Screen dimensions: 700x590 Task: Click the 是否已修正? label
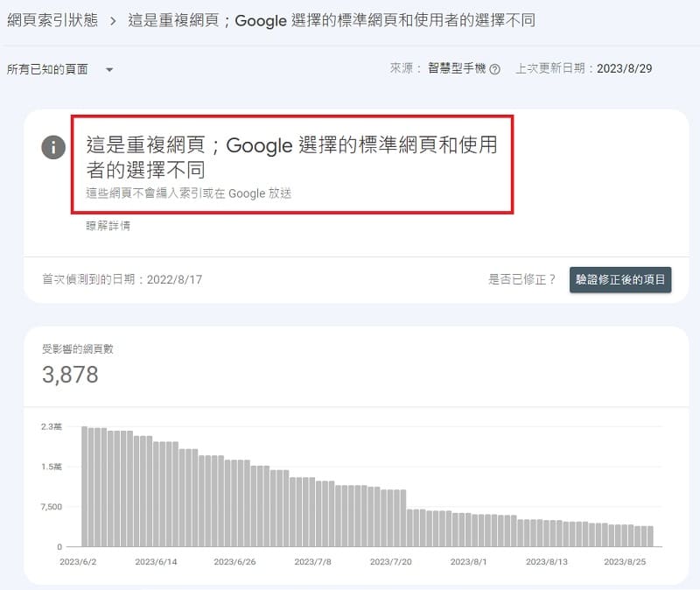pos(521,279)
